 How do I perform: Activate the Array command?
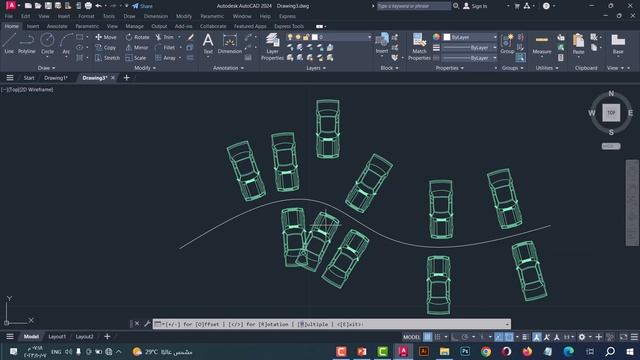165,58
